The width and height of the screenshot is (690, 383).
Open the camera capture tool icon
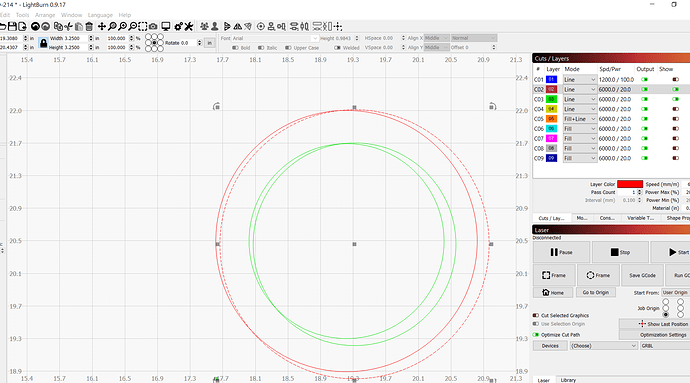(153, 27)
